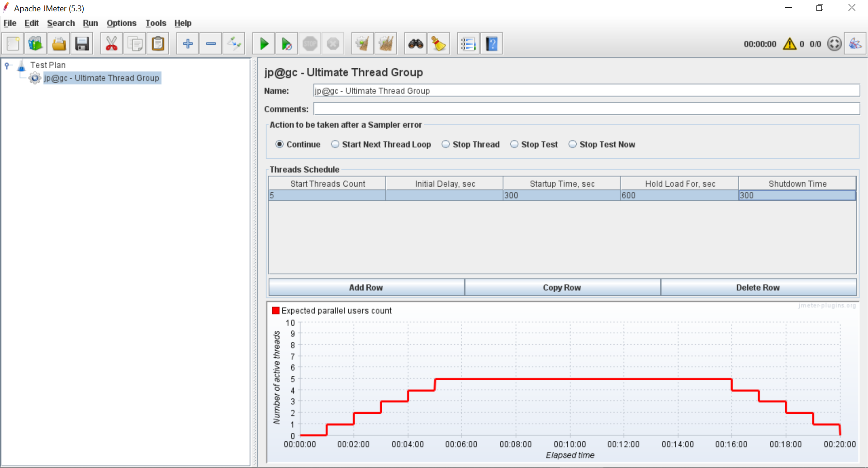The image size is (868, 468).
Task: Click the Cut scissors icon
Action: pyautogui.click(x=111, y=44)
